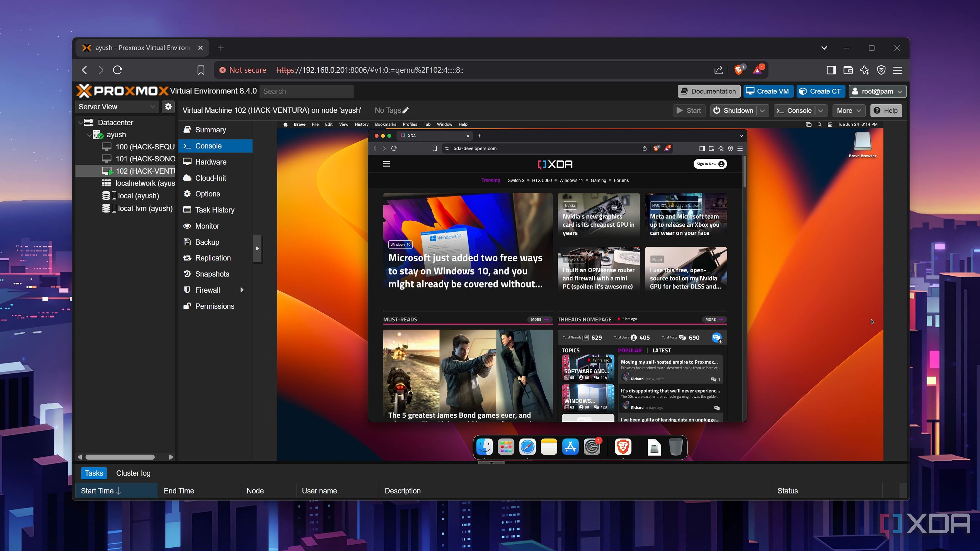Open the Brave Rewards triangle icon

coord(757,70)
